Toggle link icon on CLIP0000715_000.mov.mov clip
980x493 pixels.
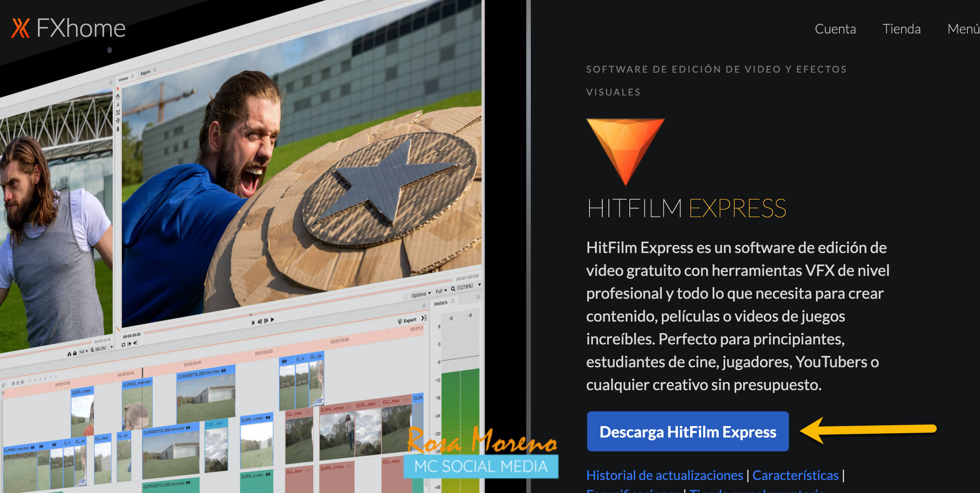pyautogui.click(x=224, y=371)
